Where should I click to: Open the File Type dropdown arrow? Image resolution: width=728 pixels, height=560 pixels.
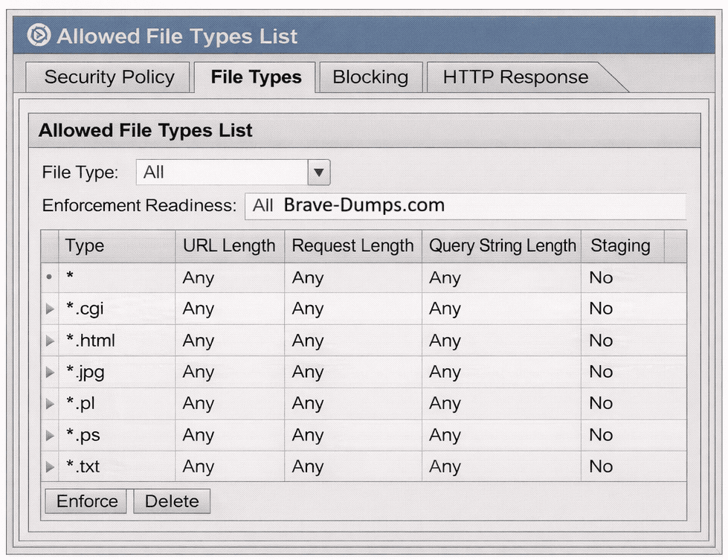click(x=318, y=173)
